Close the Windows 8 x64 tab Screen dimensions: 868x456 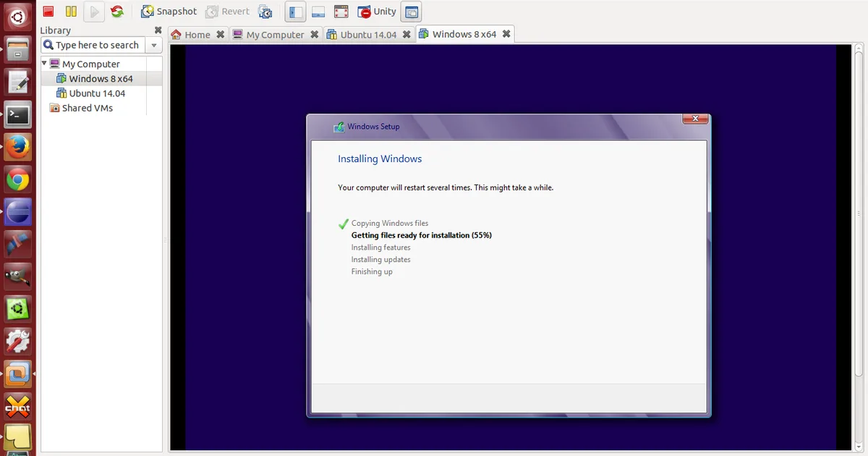[506, 33]
